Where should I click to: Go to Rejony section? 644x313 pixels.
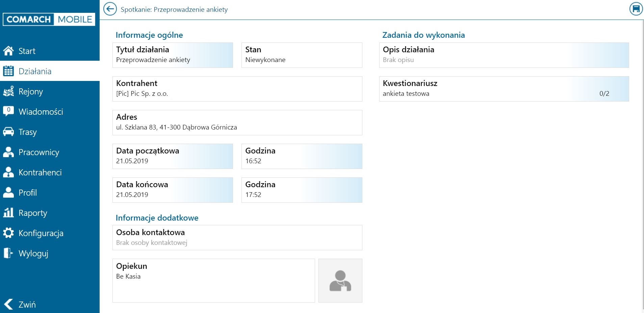(x=50, y=91)
